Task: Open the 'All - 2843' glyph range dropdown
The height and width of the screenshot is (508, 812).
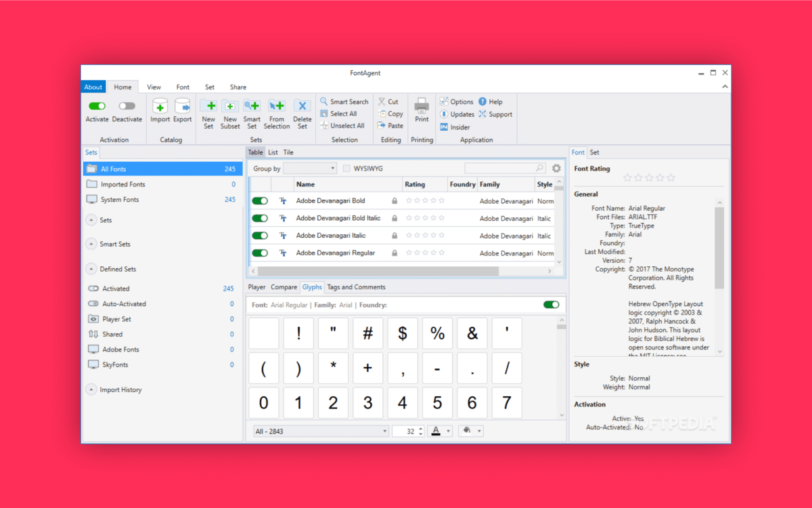Action: coord(321,431)
